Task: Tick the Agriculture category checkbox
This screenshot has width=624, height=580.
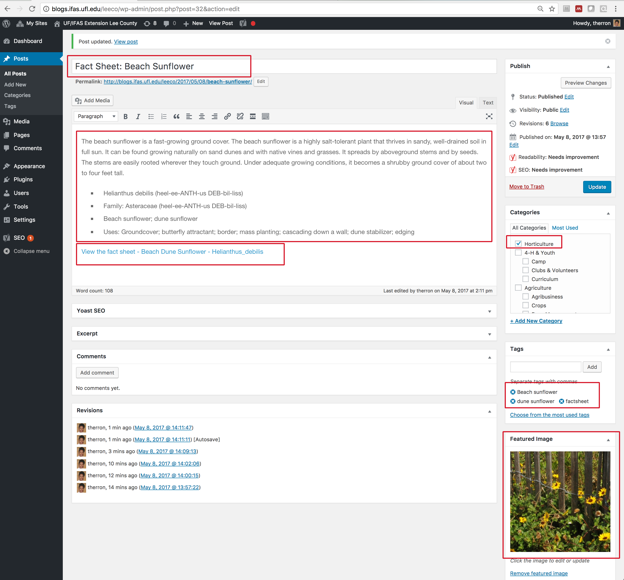Action: point(518,288)
